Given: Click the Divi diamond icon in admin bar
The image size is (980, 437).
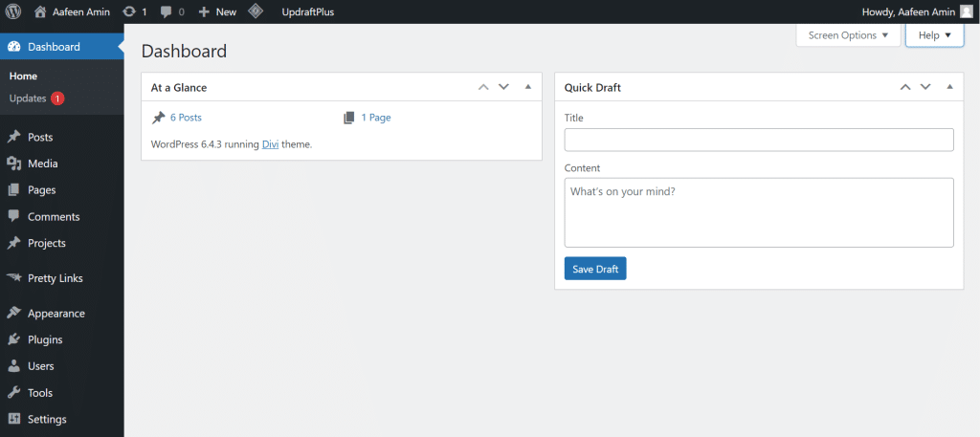Looking at the screenshot, I should 256,11.
